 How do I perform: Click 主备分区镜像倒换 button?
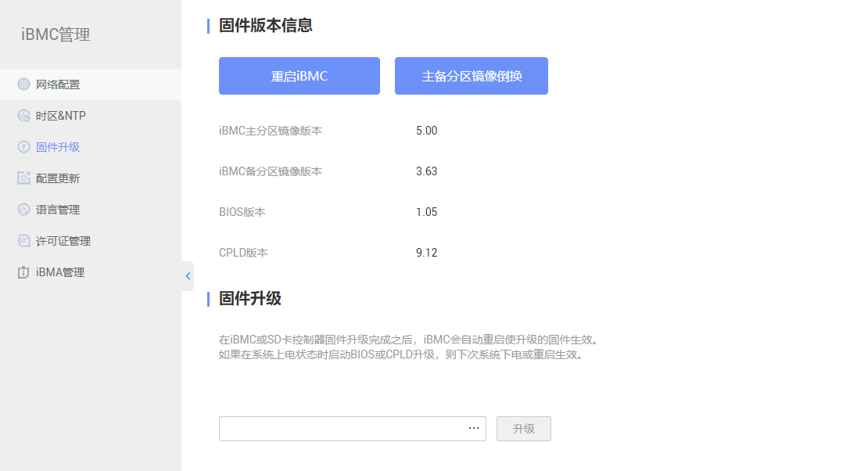(x=472, y=76)
